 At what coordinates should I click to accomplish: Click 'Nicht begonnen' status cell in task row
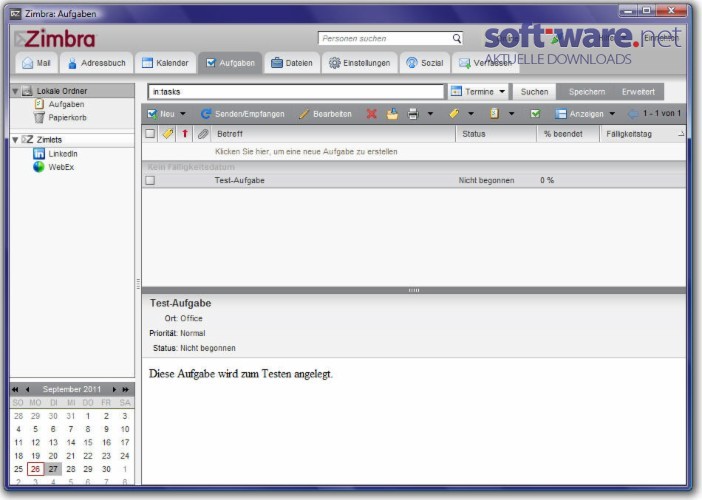click(x=486, y=180)
